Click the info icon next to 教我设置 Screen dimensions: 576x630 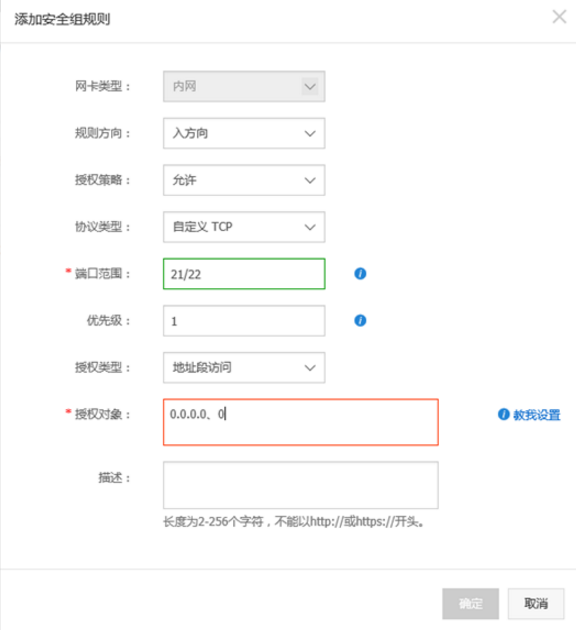pos(503,414)
